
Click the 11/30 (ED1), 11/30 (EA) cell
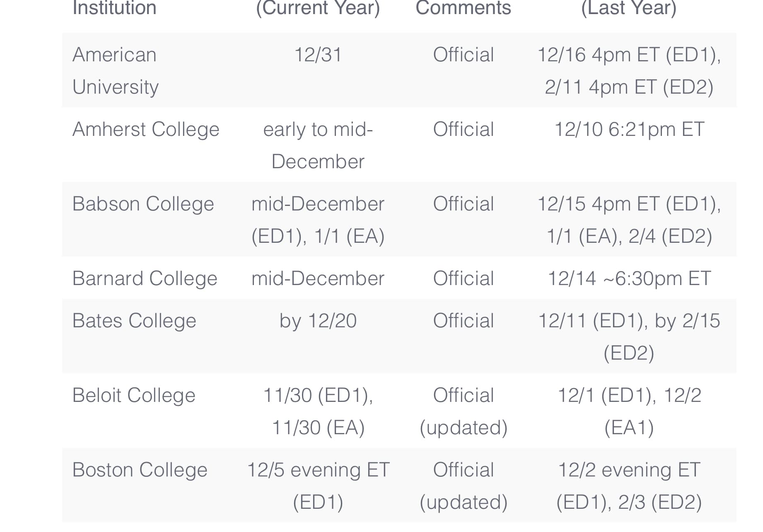318,411
